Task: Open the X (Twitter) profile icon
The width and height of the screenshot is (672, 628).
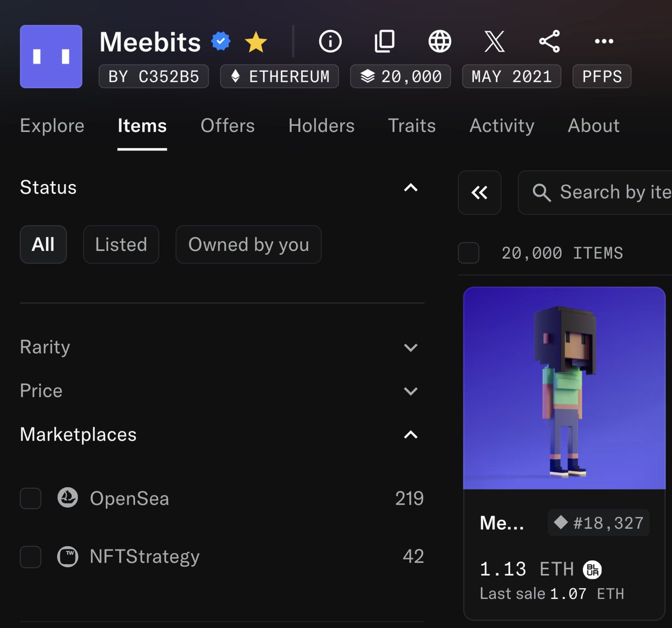Action: coord(494,41)
